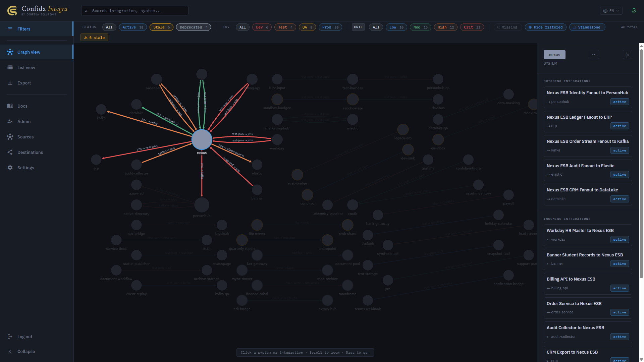This screenshot has height=362, width=644.
Task: Filter criticality by Crit
Action: pyautogui.click(x=472, y=27)
